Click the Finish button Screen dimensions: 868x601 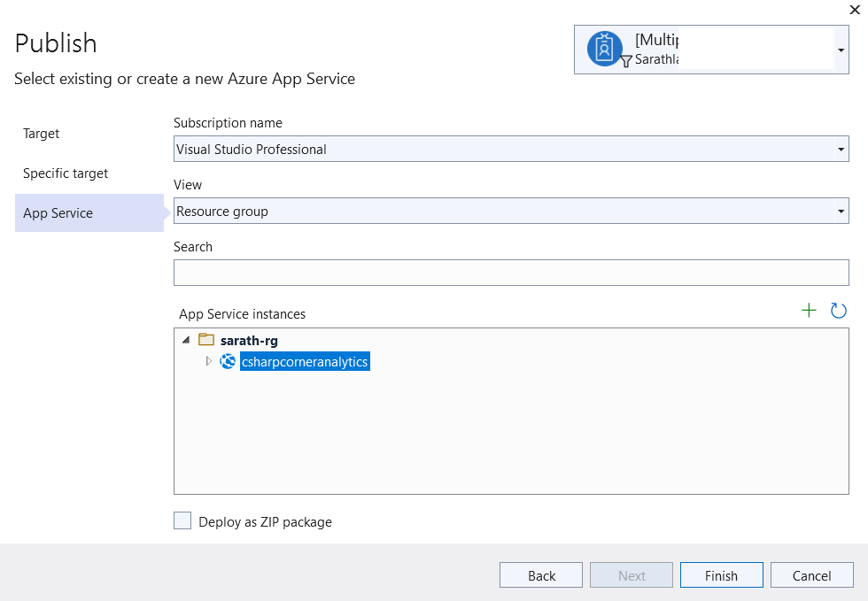click(x=721, y=575)
